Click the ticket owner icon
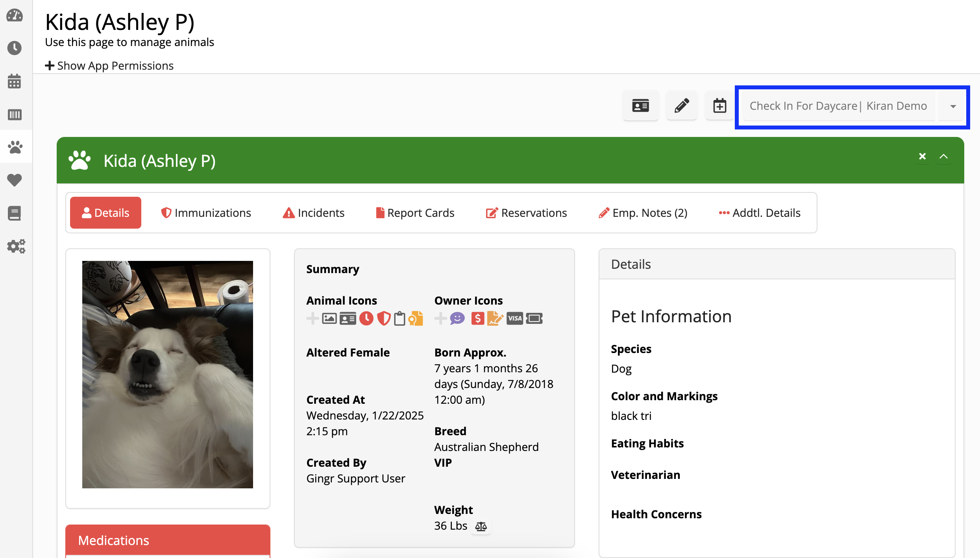Screen dimensions: 980x558 [534, 318]
